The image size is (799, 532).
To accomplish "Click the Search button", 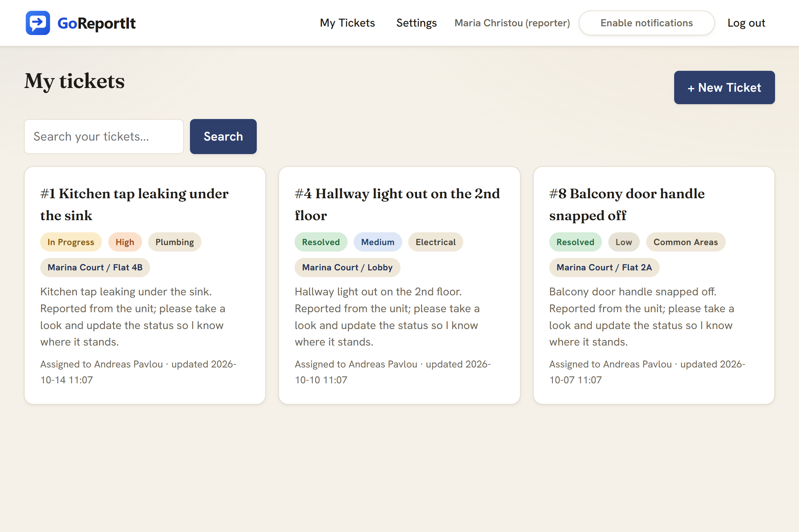I will click(x=223, y=137).
